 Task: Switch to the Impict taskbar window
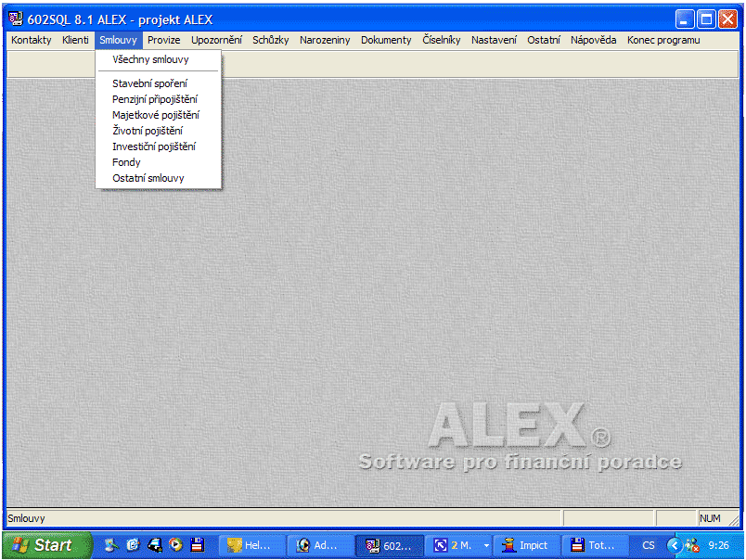525,545
